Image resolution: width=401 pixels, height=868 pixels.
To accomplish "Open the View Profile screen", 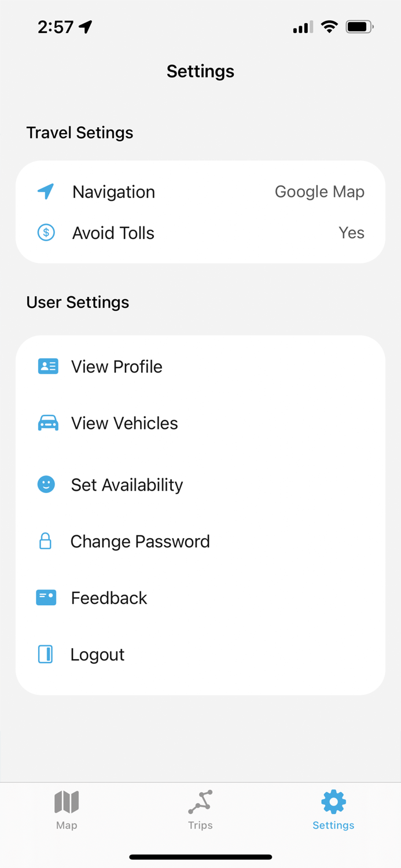I will pos(116,366).
